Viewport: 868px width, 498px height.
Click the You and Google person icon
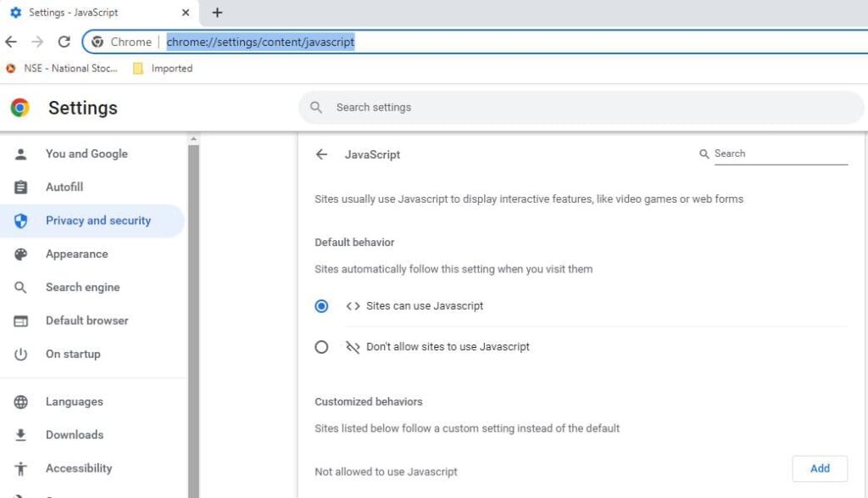click(22, 154)
